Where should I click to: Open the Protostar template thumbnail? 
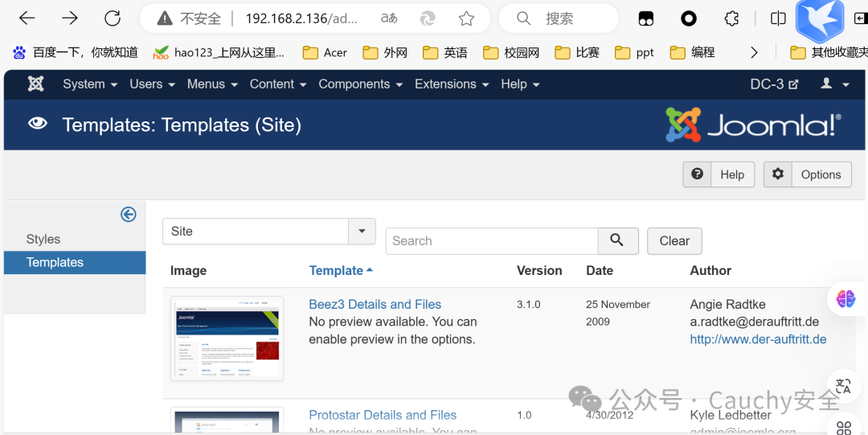(x=227, y=421)
